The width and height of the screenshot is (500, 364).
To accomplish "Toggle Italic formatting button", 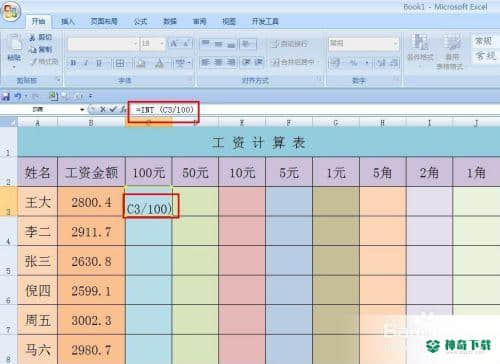I will [86, 63].
